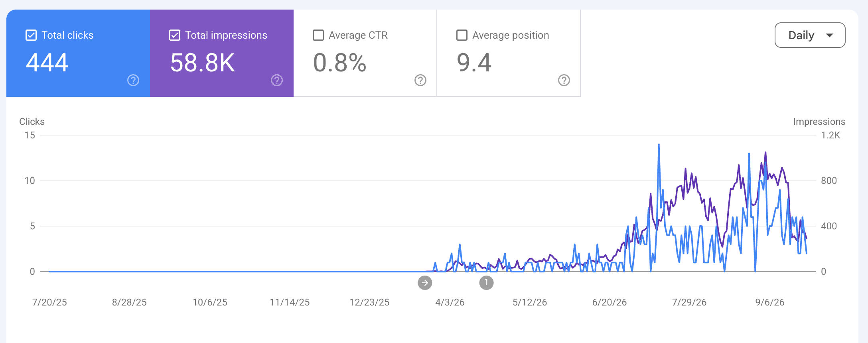Click the 15 clicks axis value
Image resolution: width=868 pixels, height=343 pixels.
[x=30, y=135]
